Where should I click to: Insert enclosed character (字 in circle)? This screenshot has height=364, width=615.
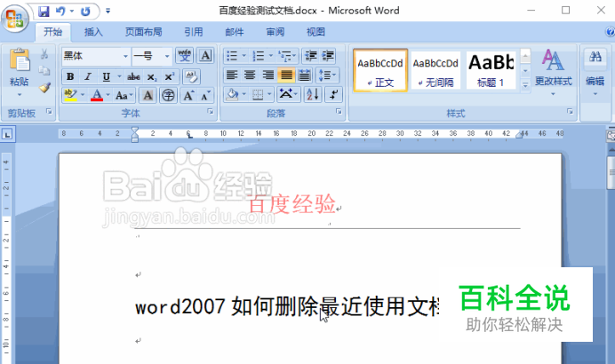[168, 96]
